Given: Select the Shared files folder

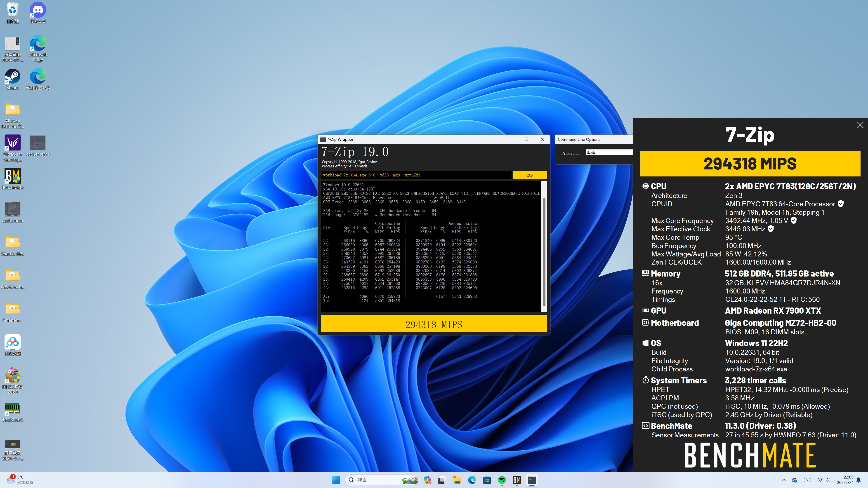Looking at the screenshot, I should click(x=12, y=246).
